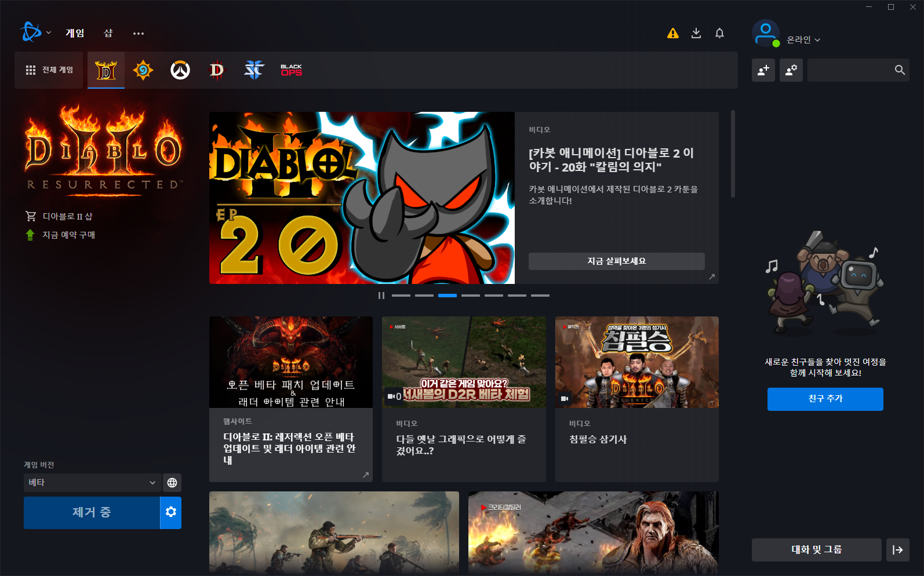Go to fourth carousel slide indicator
Image resolution: width=924 pixels, height=576 pixels.
[x=471, y=296]
